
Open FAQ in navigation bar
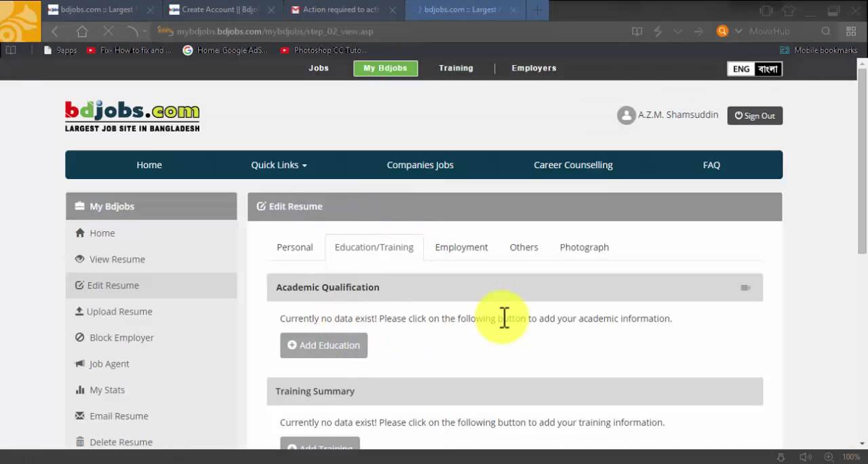(711, 165)
